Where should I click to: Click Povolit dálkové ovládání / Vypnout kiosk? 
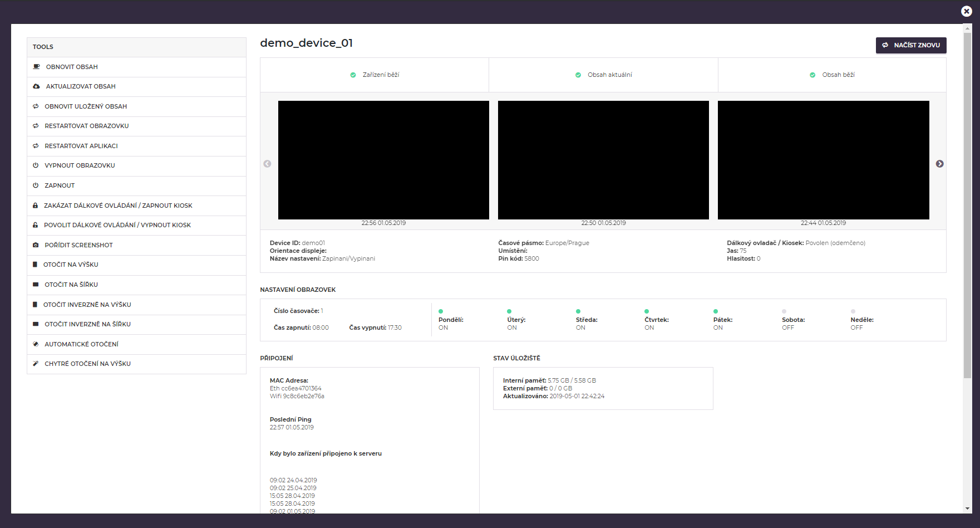click(136, 225)
